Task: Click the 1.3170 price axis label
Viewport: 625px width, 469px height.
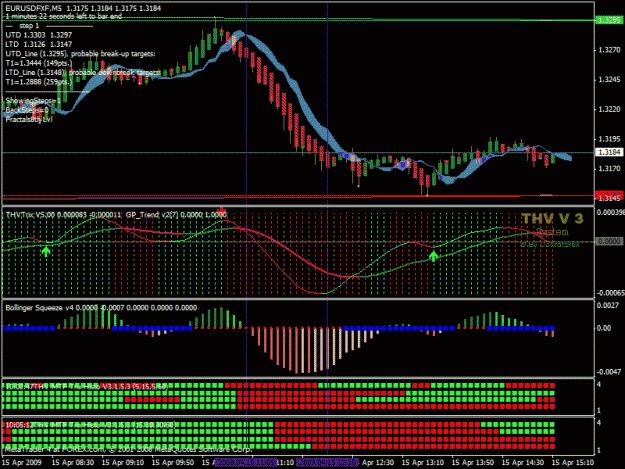Action: tap(609, 169)
